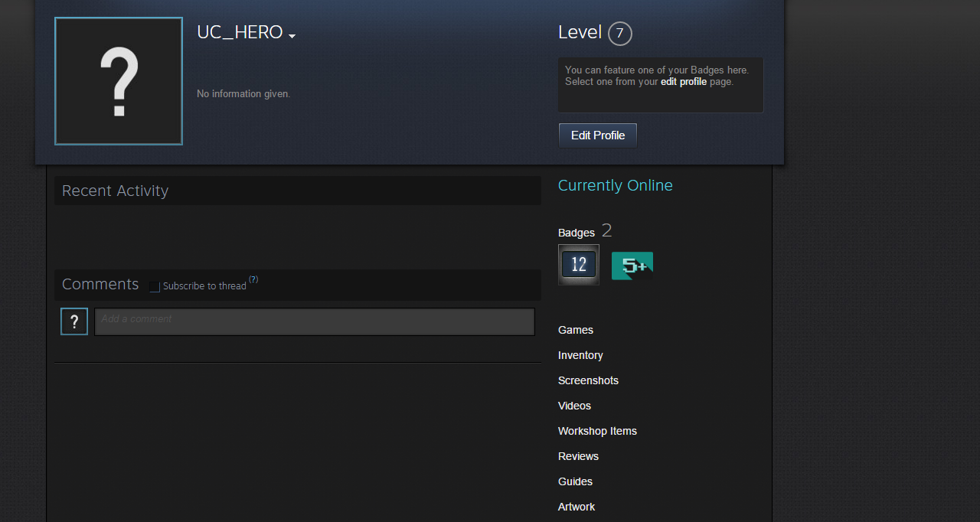Open Artwork page
The image size is (980, 522).
pyautogui.click(x=577, y=507)
